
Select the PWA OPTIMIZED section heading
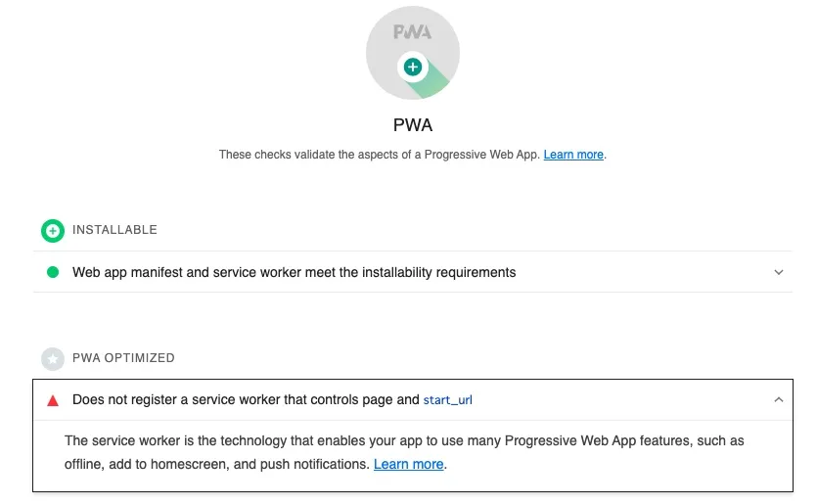tap(123, 358)
